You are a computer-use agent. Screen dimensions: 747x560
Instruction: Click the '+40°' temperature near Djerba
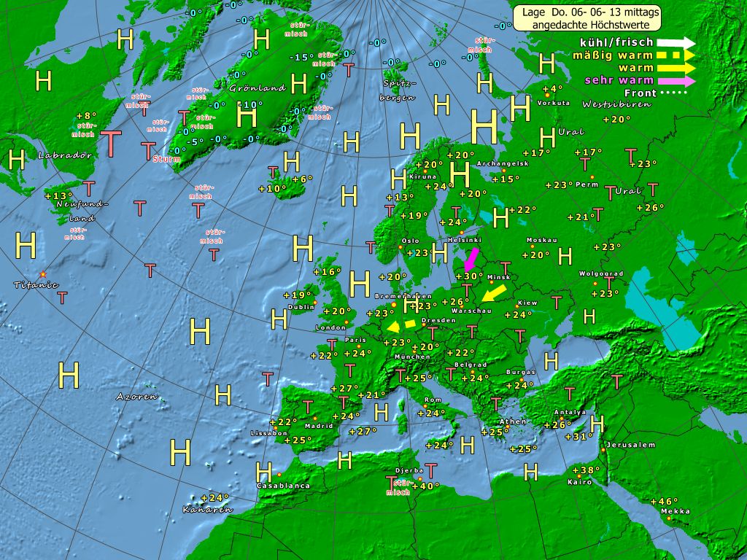tap(425, 486)
